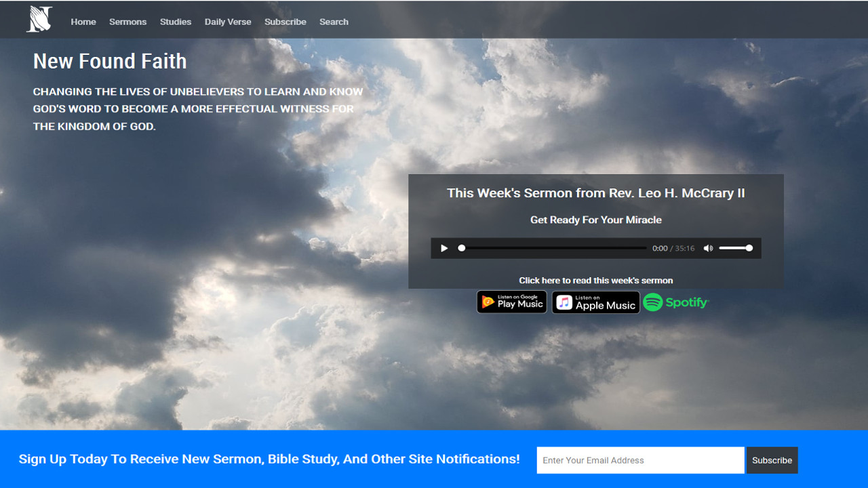
Task: Open the Listen on Apple Music badge
Action: [x=595, y=302]
